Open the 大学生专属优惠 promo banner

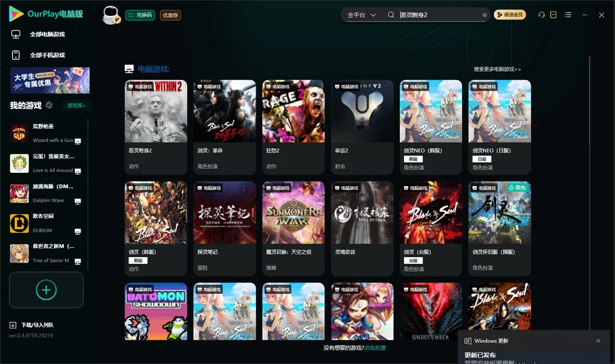(50, 80)
